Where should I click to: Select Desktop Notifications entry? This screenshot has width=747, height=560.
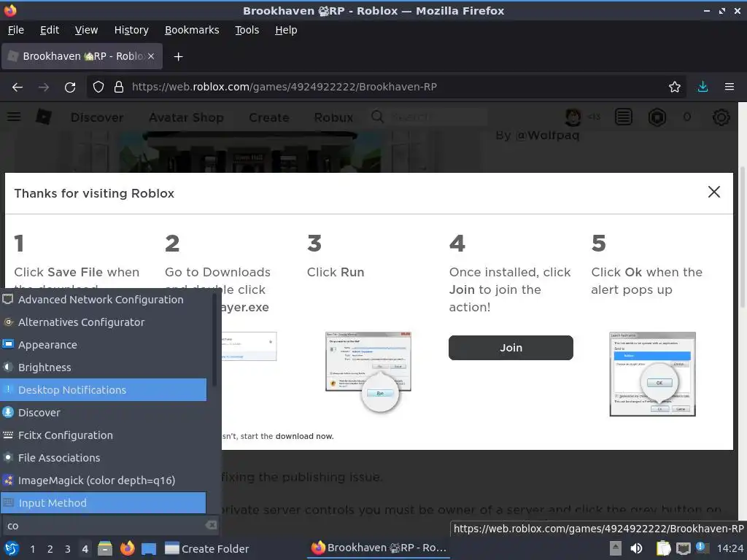(104, 390)
